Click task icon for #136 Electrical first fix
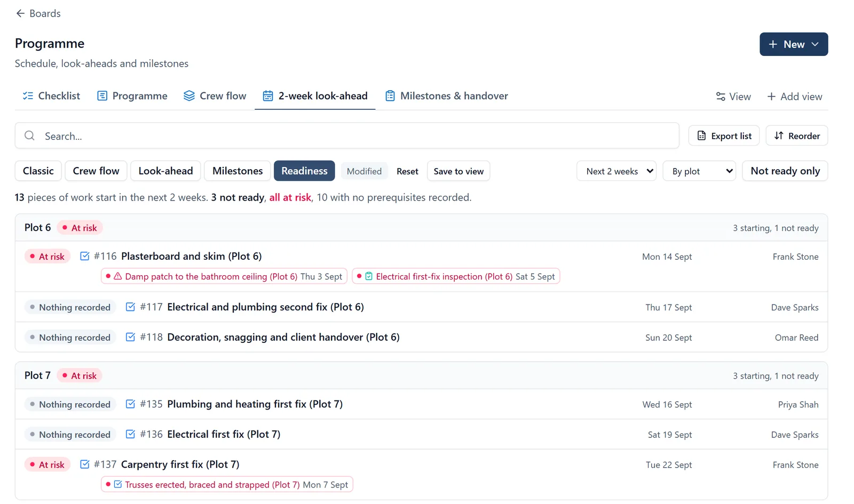Image resolution: width=854 pixels, height=504 pixels. pyautogui.click(x=130, y=434)
